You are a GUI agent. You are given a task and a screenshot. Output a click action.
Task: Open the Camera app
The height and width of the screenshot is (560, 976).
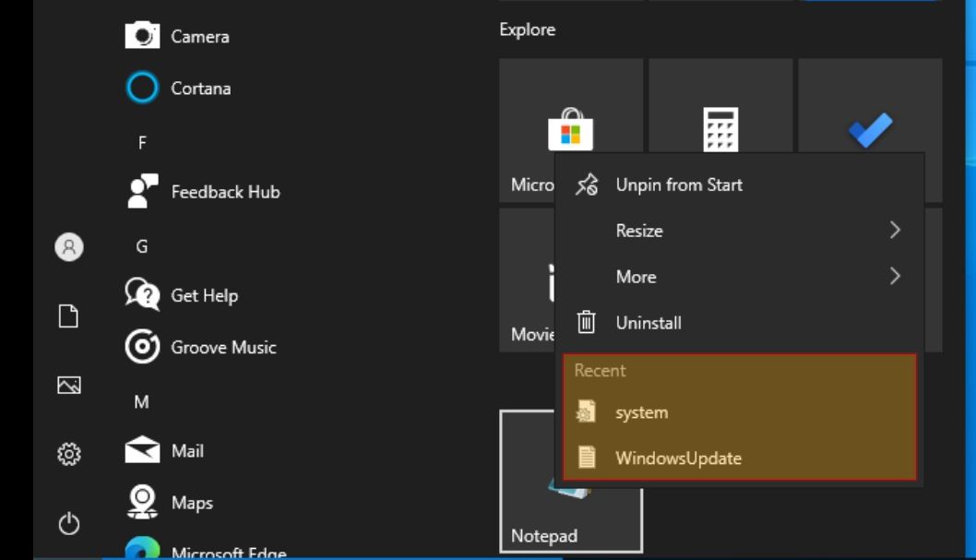[177, 36]
